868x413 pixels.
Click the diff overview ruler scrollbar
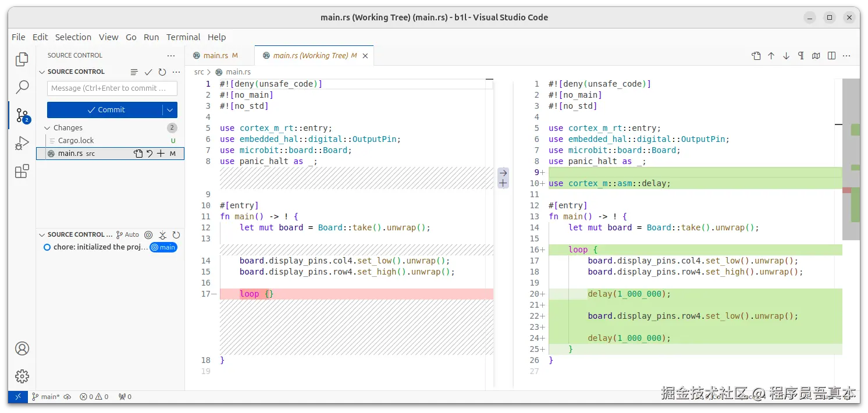point(851,160)
